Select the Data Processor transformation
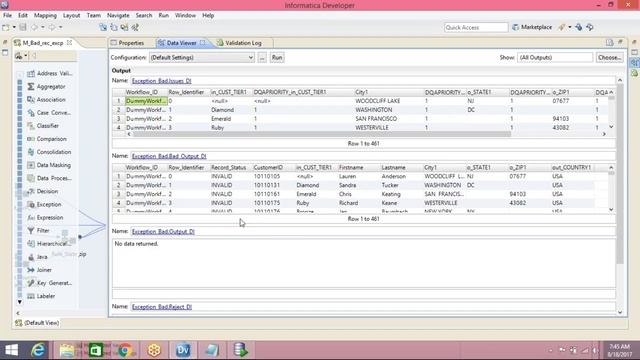Image resolution: width=640 pixels, height=360 pixels. 49,178
